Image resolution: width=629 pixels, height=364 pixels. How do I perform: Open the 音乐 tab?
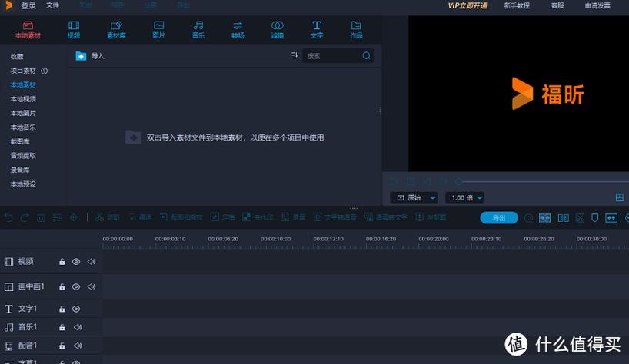click(198, 30)
